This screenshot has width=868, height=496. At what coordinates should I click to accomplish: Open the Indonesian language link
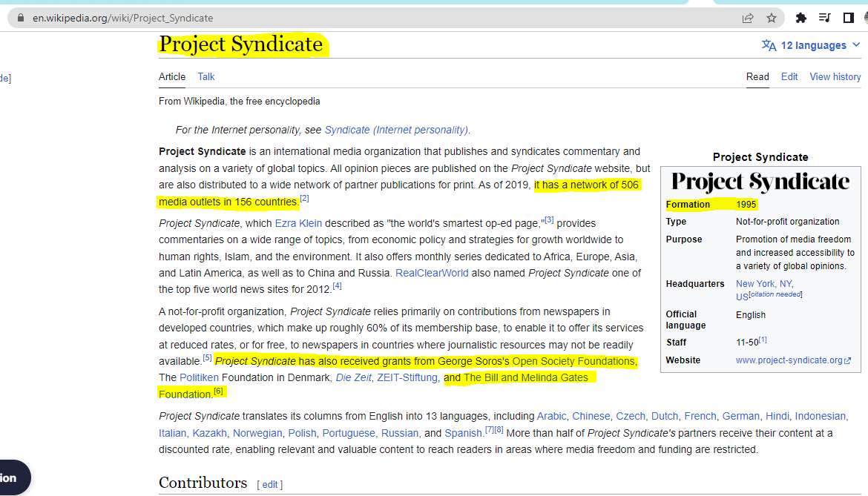coord(821,417)
